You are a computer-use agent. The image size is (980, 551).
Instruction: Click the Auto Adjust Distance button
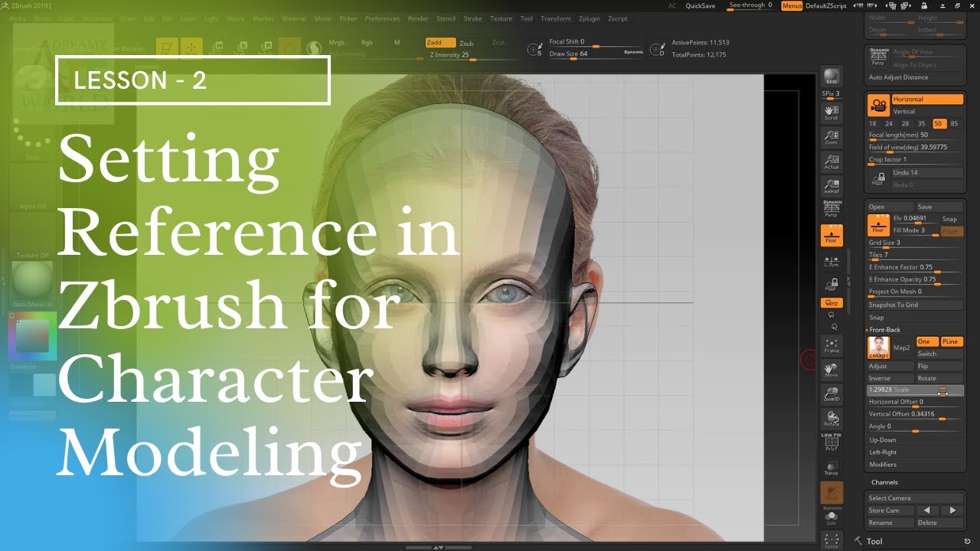pyautogui.click(x=915, y=77)
